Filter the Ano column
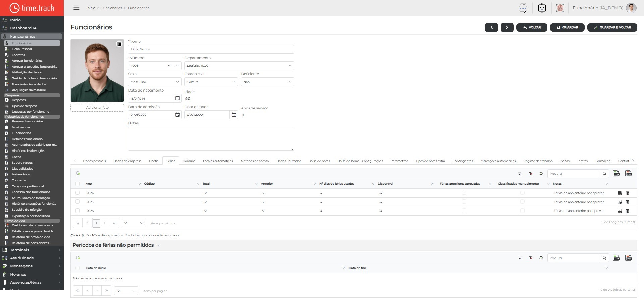 [139, 184]
